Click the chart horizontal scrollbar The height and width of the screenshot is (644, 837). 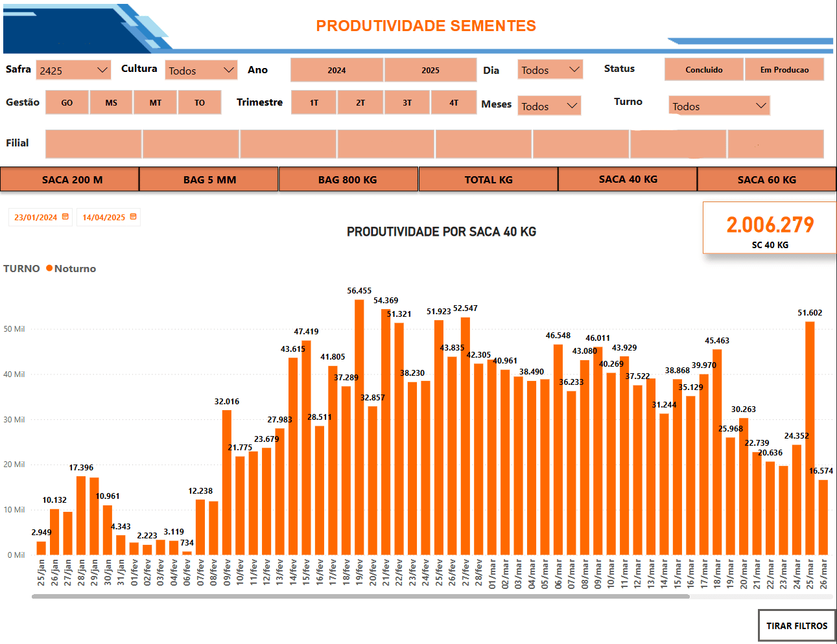[360, 596]
